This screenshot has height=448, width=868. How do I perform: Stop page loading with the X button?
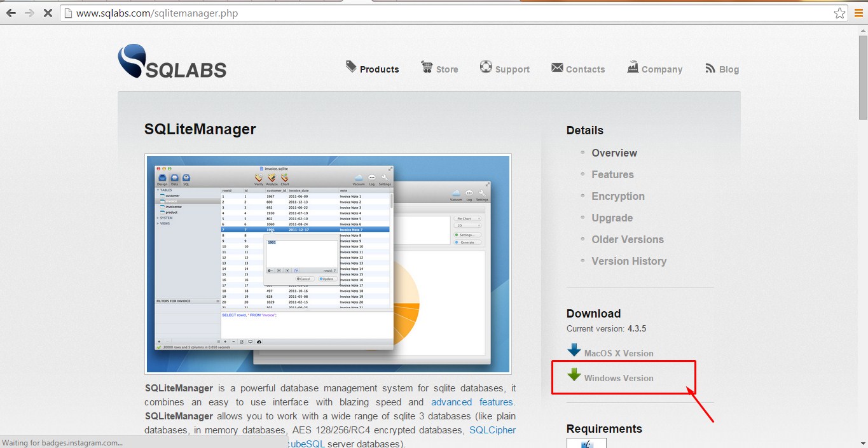[48, 13]
